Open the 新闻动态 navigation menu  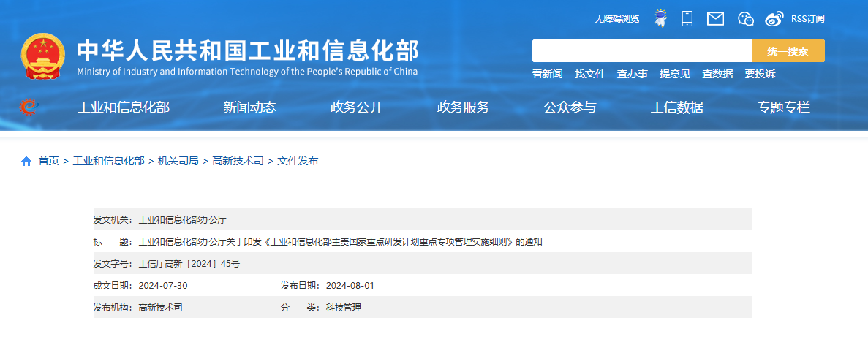(x=249, y=107)
